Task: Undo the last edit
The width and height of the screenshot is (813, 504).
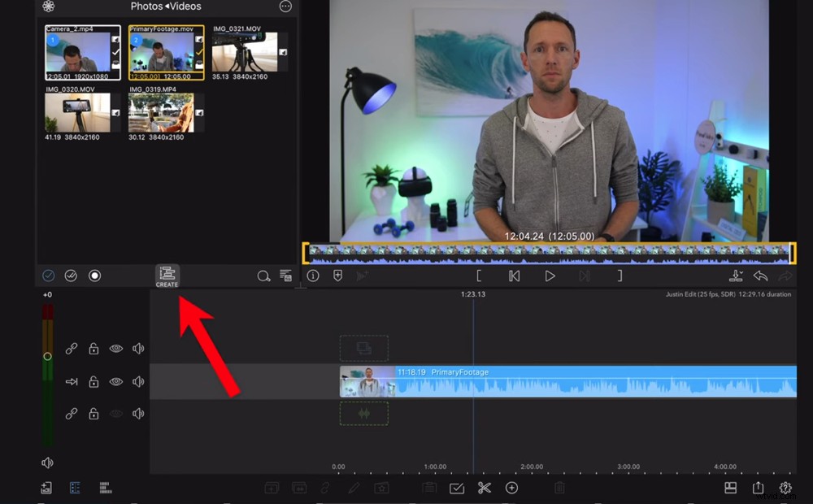Action: coord(761,276)
